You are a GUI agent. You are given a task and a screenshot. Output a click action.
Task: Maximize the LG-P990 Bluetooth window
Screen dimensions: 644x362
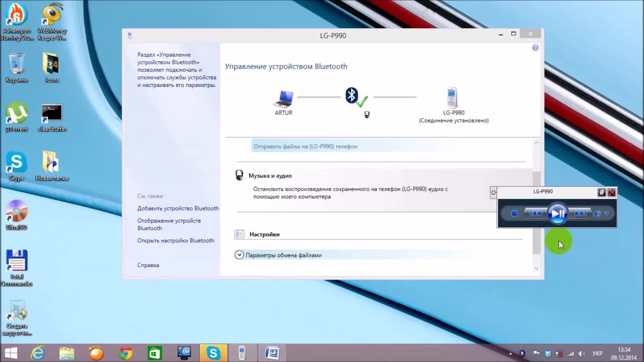[x=514, y=34]
